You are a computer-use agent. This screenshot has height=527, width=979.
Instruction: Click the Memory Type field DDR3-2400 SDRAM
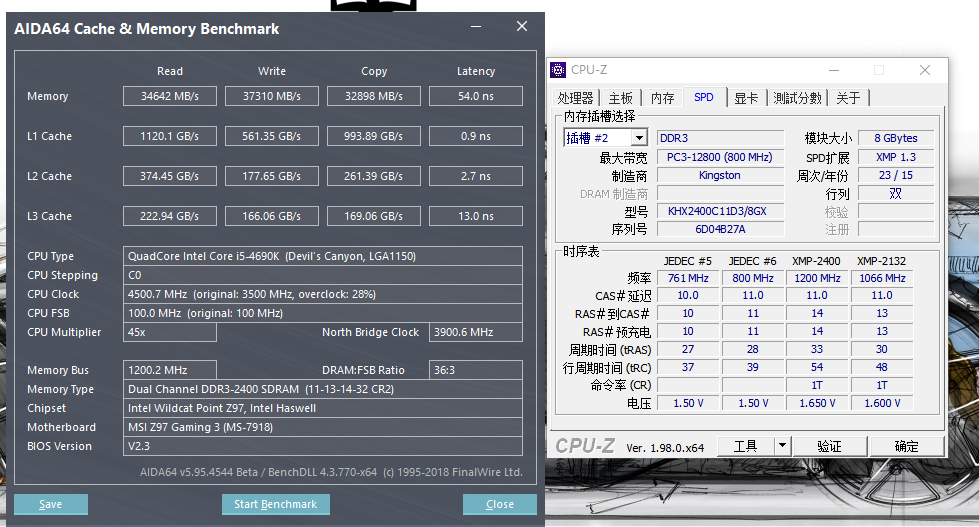(x=323, y=389)
